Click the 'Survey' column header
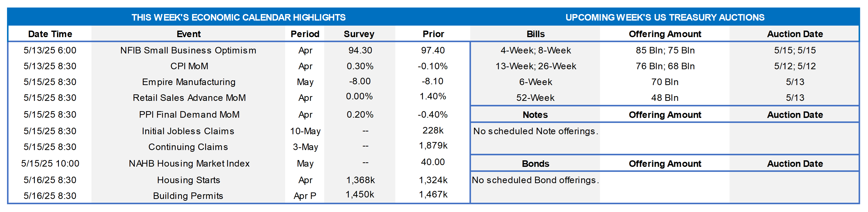This screenshot has width=868, height=212. click(359, 34)
